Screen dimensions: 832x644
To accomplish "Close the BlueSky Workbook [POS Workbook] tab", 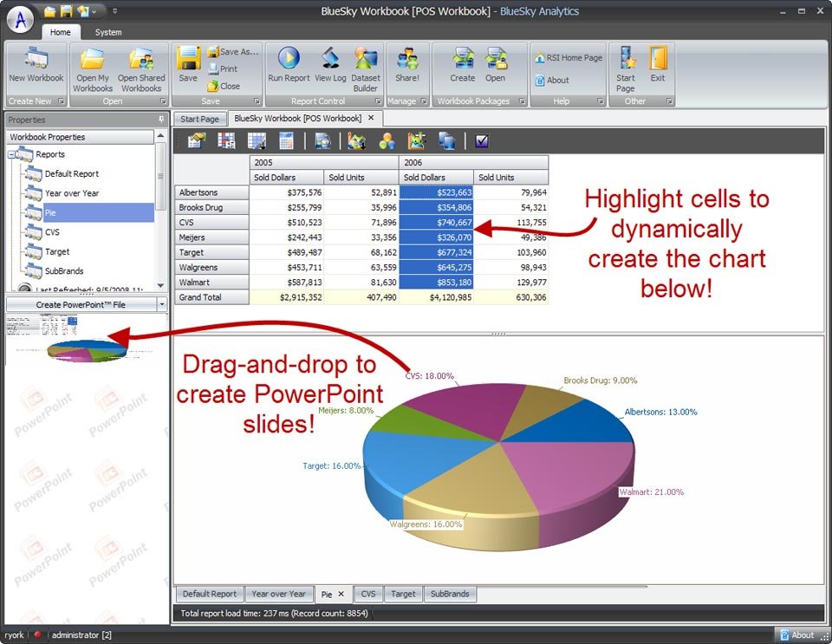I will 371,118.
